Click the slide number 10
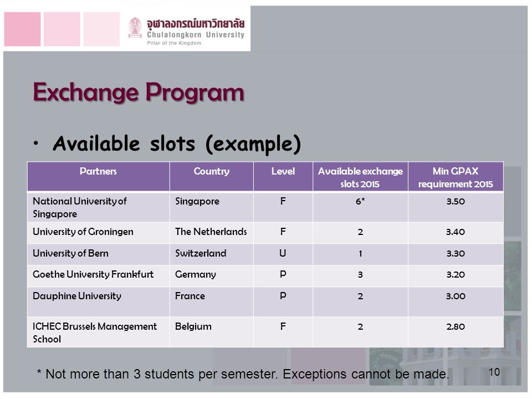The width and height of the screenshot is (532, 399). [x=494, y=372]
